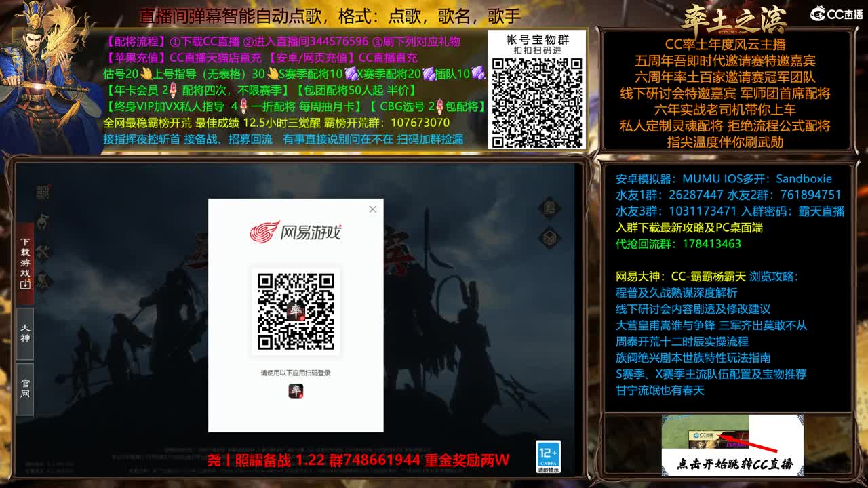Click the 点击开始跳转CC直播 thumbnail
This screenshot has width=868, height=488.
click(x=732, y=445)
